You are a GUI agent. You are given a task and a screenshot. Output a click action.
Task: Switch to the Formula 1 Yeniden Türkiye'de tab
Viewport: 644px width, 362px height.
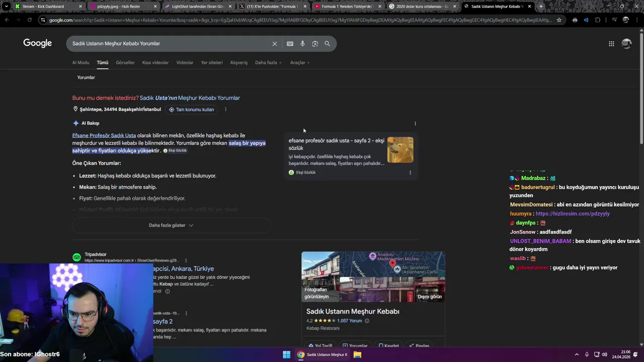(x=347, y=7)
